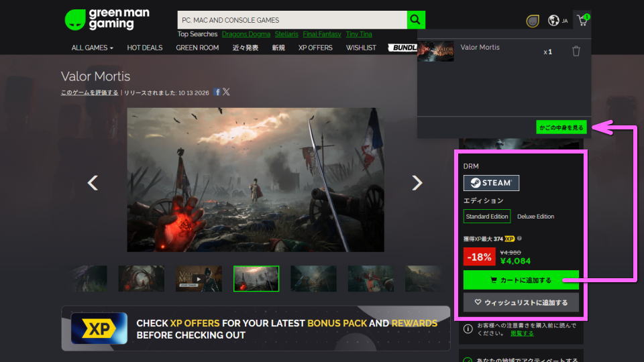Follow the Stellaris top search link
This screenshot has width=644, height=362.
pos(286,34)
